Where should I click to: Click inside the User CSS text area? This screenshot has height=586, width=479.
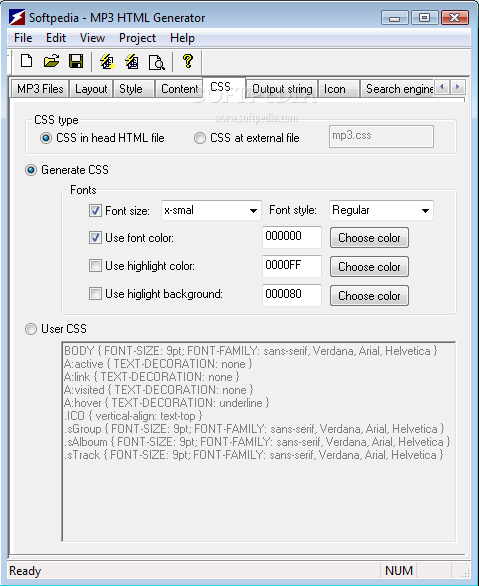click(259, 441)
